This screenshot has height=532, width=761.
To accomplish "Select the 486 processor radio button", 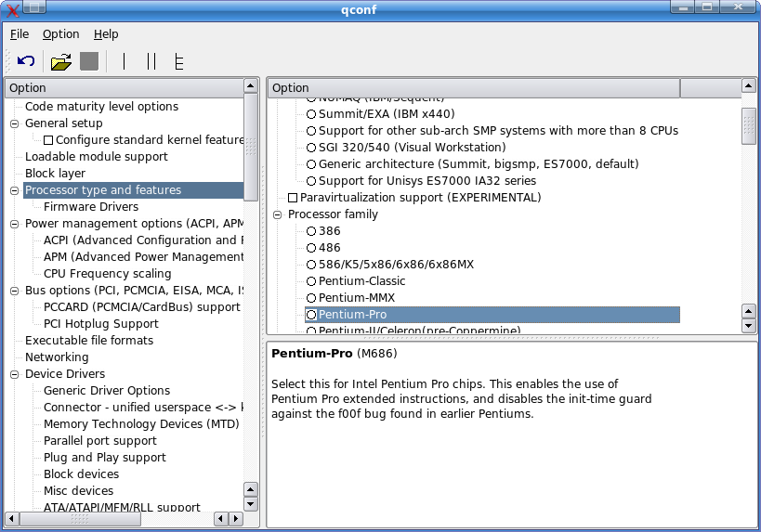I will [x=311, y=248].
